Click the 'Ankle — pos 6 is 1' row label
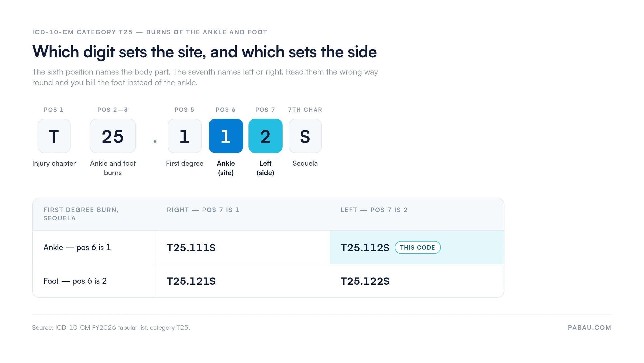644x363 pixels. (77, 247)
